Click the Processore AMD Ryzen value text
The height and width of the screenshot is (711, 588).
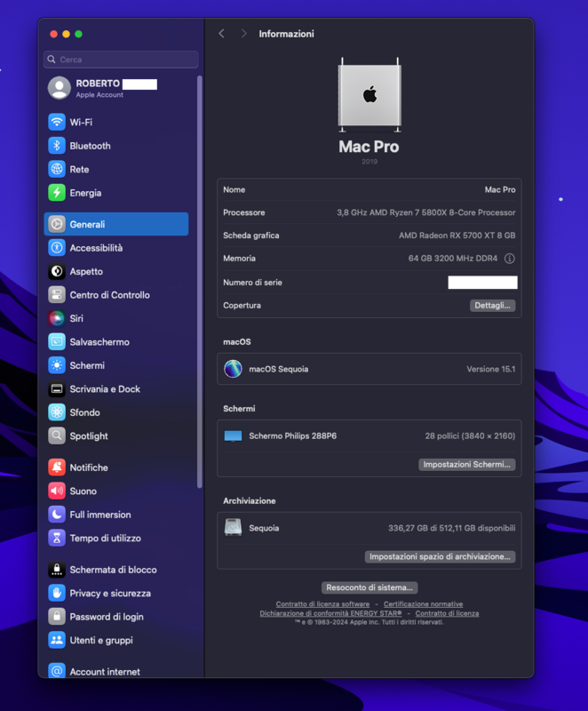[x=425, y=212]
